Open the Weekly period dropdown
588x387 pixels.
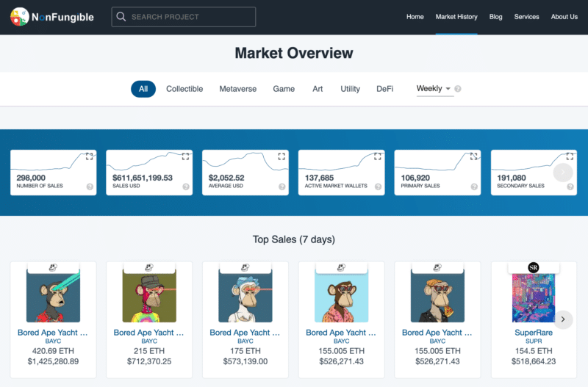point(434,89)
